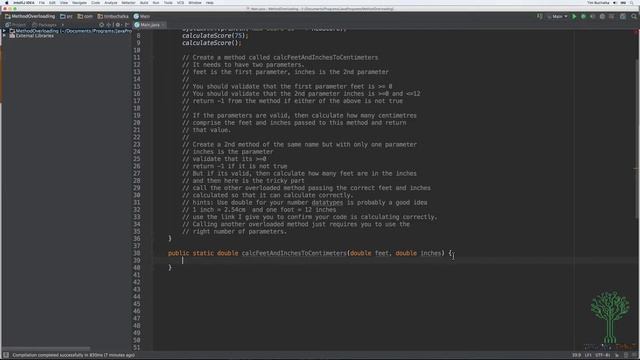Open the Run menu
The height and width of the screenshot is (360, 640).
(x=156, y=2)
